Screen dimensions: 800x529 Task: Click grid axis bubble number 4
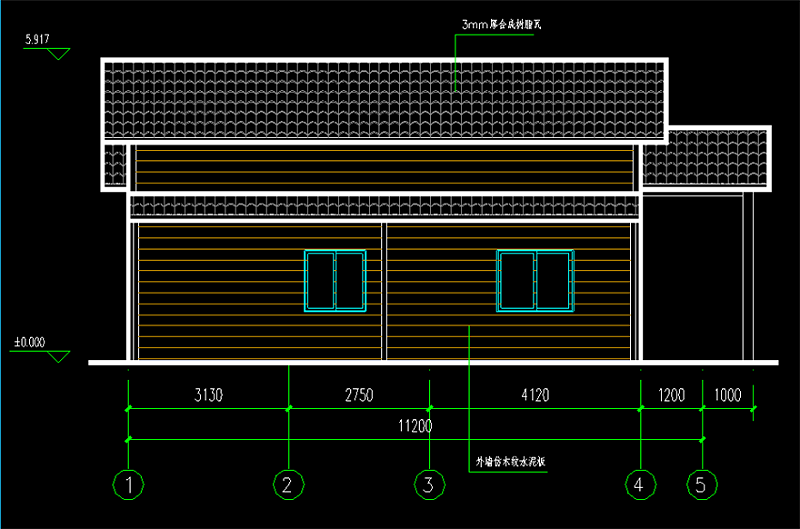click(640, 486)
